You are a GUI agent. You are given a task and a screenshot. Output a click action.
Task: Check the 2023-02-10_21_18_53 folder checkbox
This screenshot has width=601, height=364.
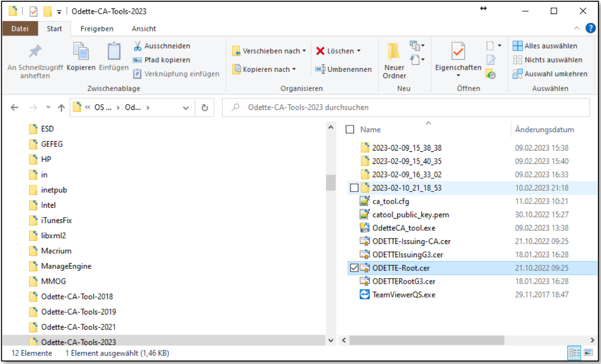(x=354, y=188)
